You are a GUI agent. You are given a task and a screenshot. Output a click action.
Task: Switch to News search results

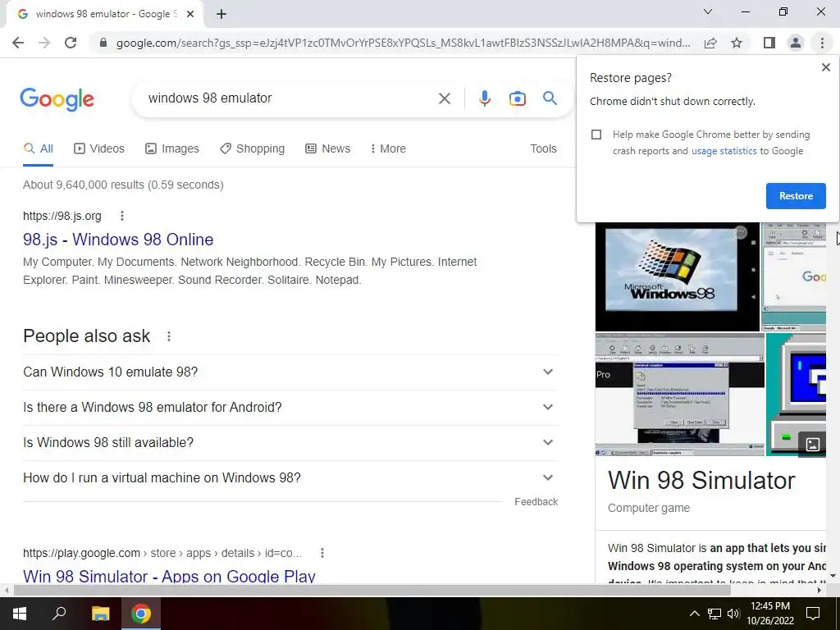328,149
